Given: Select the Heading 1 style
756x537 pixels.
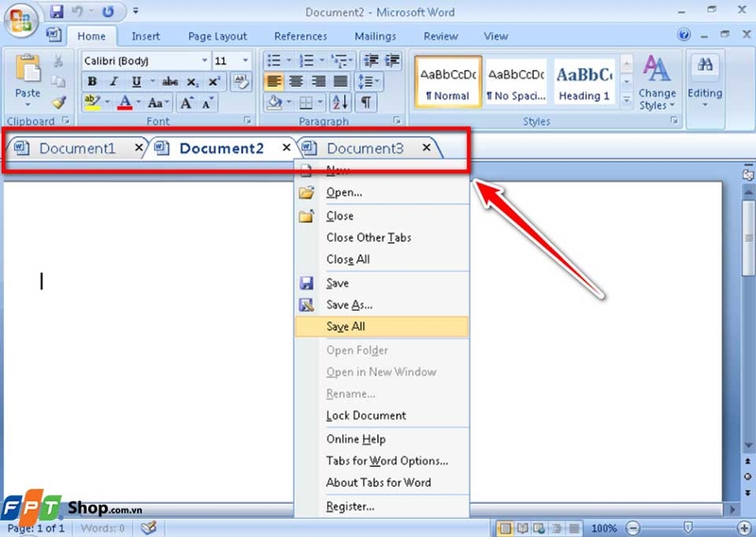Looking at the screenshot, I should [584, 81].
